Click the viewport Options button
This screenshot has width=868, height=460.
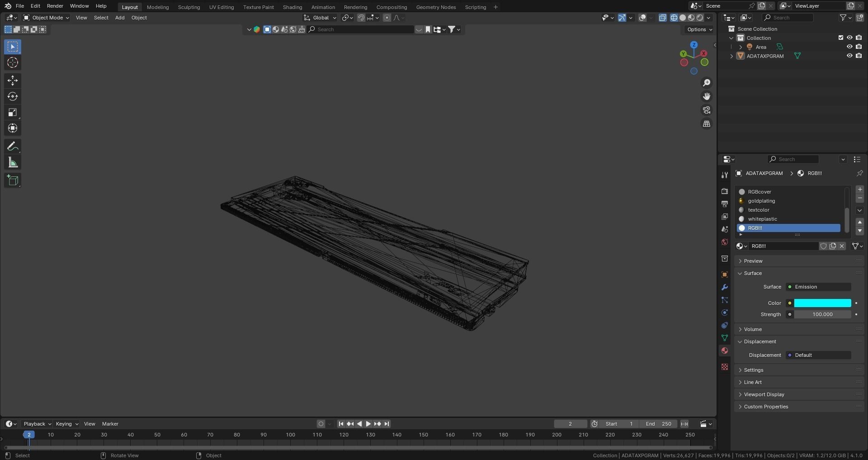point(699,29)
